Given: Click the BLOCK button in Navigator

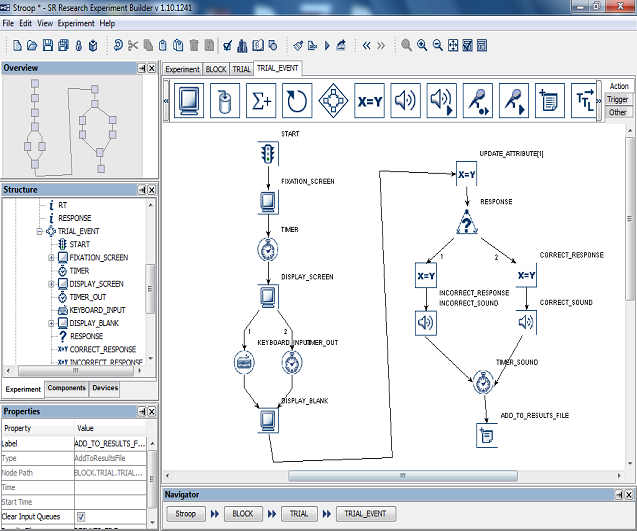Looking at the screenshot, I should 243,514.
